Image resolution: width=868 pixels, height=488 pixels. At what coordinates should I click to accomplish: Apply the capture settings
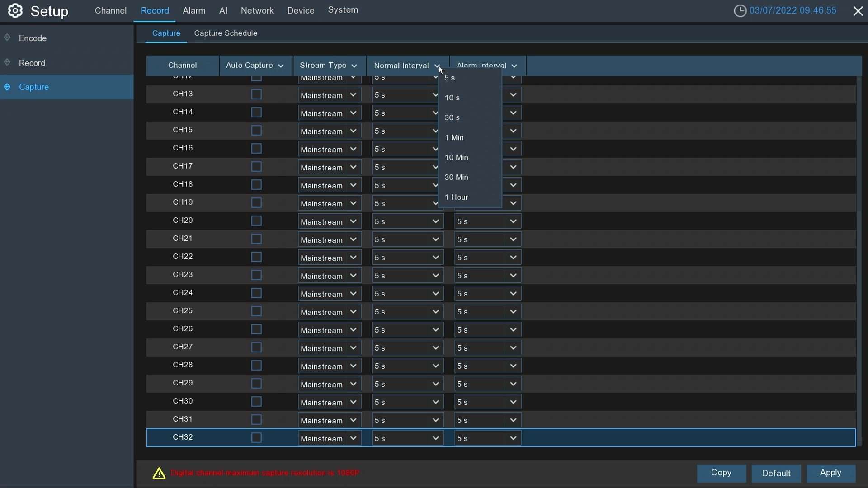[x=831, y=473]
